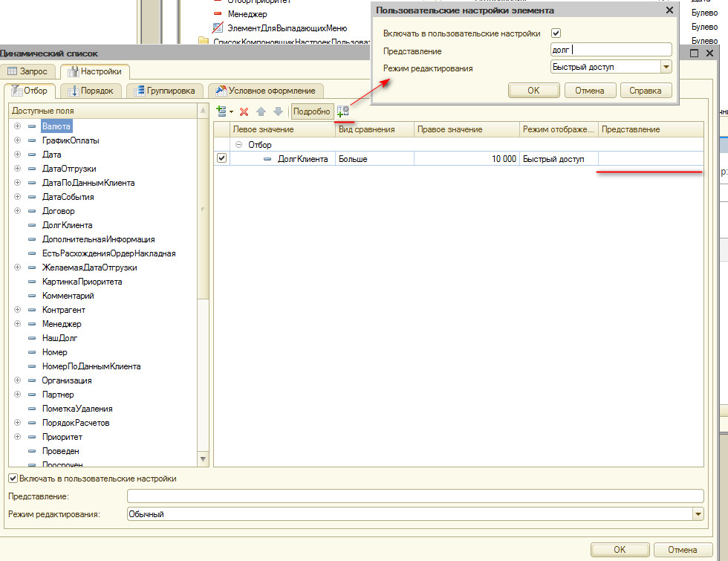Image resolution: width=728 pixels, height=561 pixels.
Task: Click the Представление field containing долг
Action: [x=611, y=51]
